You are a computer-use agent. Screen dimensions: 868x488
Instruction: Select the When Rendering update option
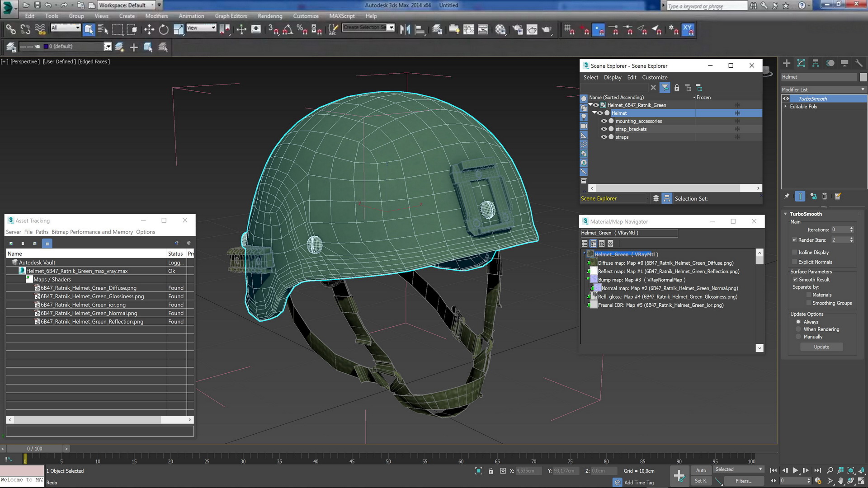(x=798, y=329)
